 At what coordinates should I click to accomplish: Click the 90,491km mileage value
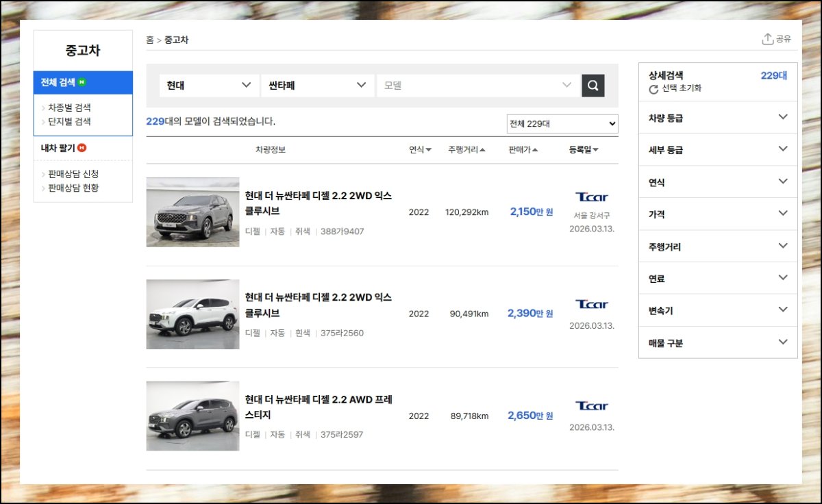(x=469, y=314)
